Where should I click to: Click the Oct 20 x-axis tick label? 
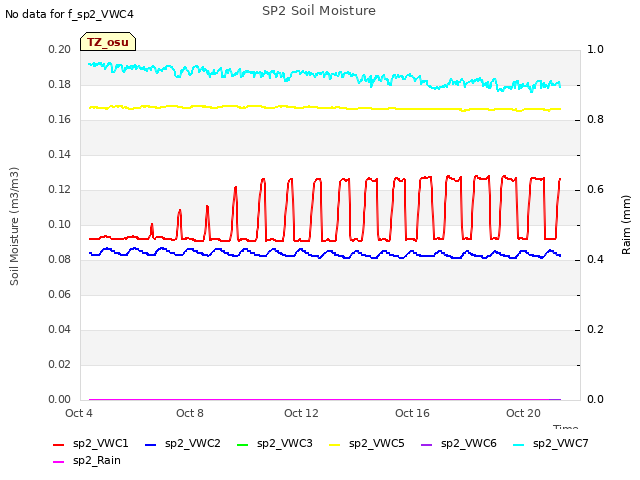pos(523,413)
